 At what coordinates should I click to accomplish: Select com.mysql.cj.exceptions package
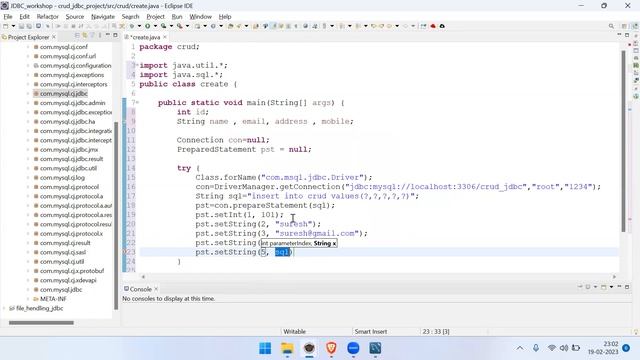pos(72,75)
